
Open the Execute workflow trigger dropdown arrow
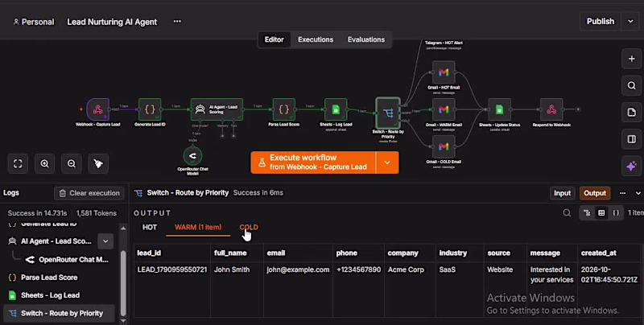pos(387,162)
